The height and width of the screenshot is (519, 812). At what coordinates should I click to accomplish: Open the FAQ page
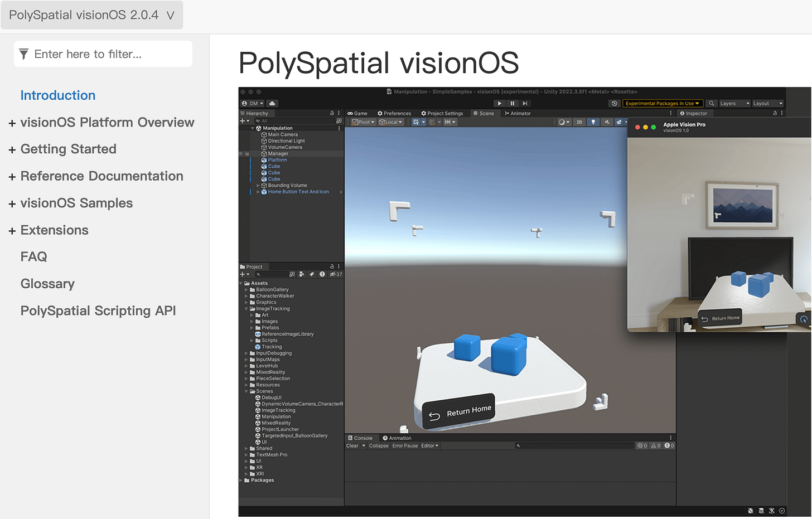tap(34, 256)
